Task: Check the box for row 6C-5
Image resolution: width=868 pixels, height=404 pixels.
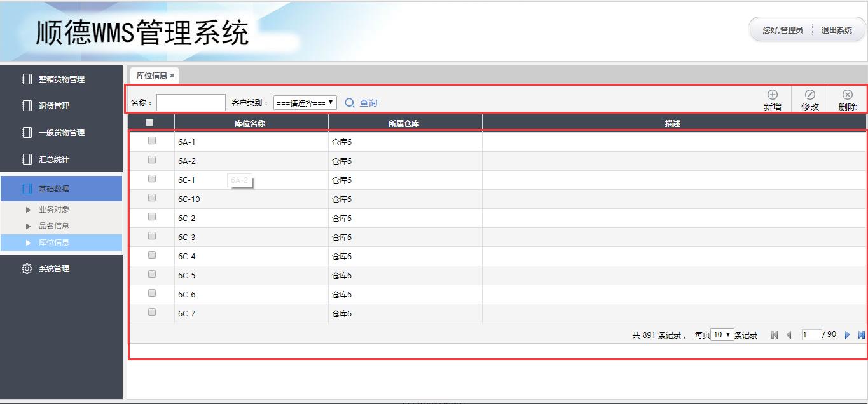Action: tap(152, 274)
